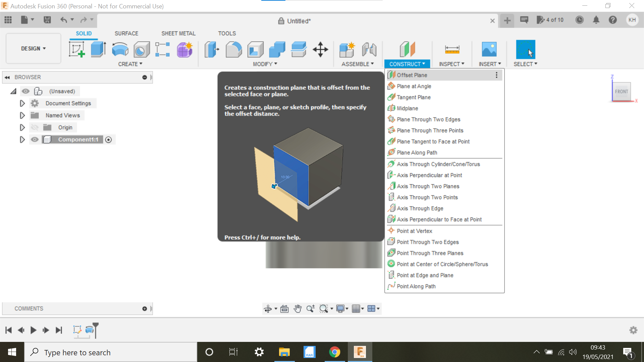This screenshot has width=644, height=362.
Task: Click the Undo button
Action: pyautogui.click(x=64, y=20)
